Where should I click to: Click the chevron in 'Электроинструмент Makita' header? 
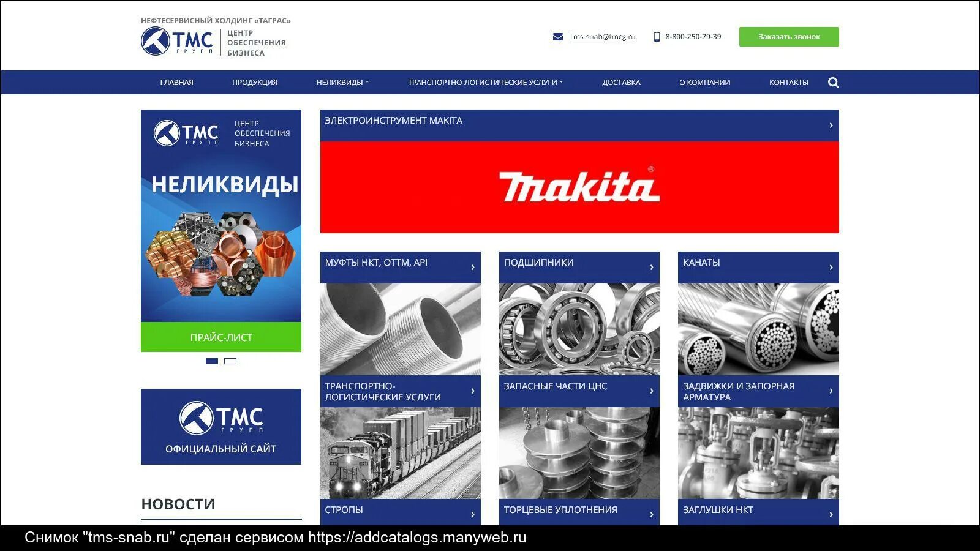[x=831, y=126]
